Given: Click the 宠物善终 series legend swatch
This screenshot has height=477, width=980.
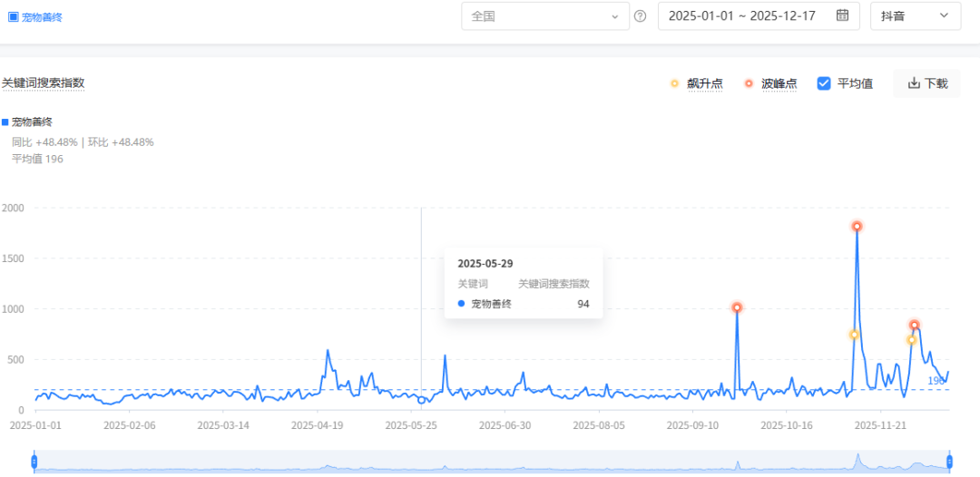Looking at the screenshot, I should pyautogui.click(x=5, y=122).
